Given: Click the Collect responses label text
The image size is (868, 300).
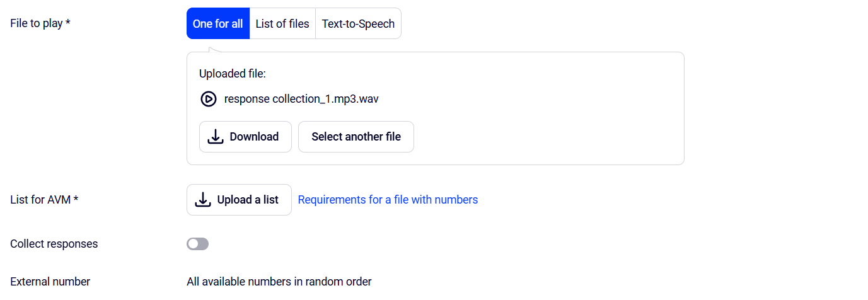Looking at the screenshot, I should [54, 244].
